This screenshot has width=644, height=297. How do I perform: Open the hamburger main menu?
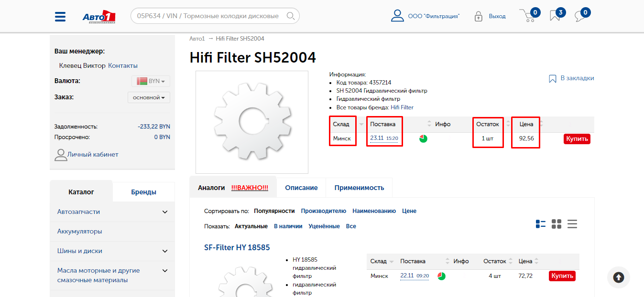pos(60,16)
